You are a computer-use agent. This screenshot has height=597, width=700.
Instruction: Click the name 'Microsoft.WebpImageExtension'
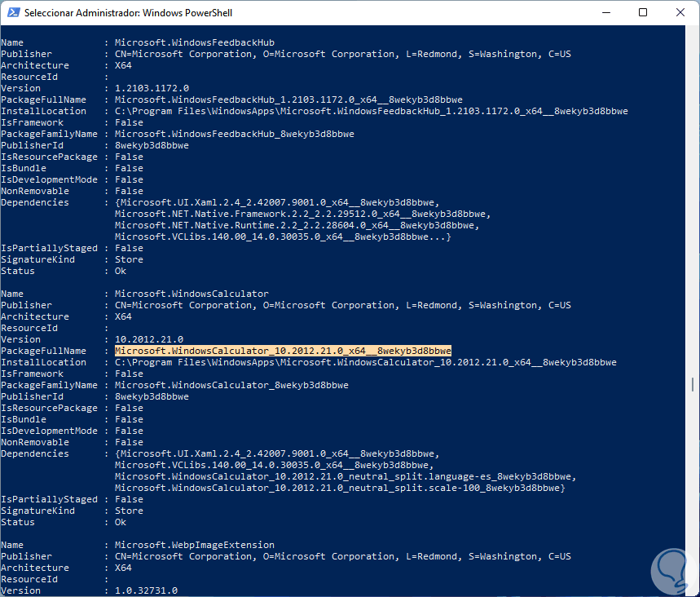coord(195,545)
